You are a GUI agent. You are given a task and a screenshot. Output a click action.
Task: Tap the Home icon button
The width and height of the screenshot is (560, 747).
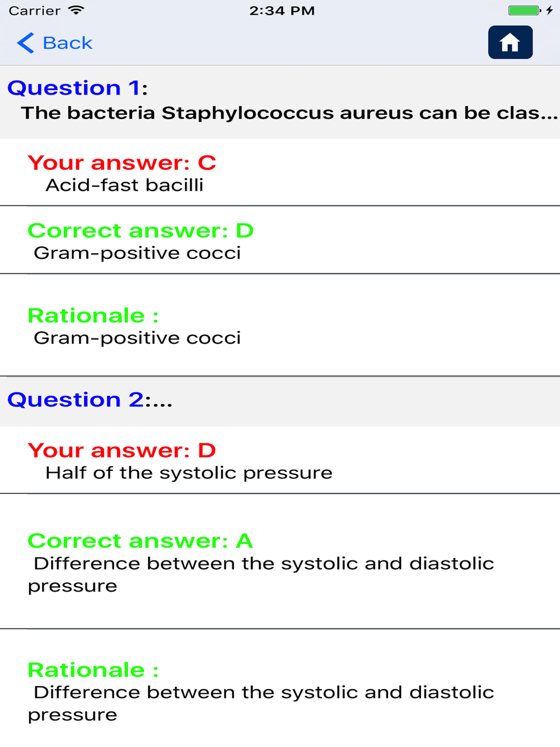point(510,43)
